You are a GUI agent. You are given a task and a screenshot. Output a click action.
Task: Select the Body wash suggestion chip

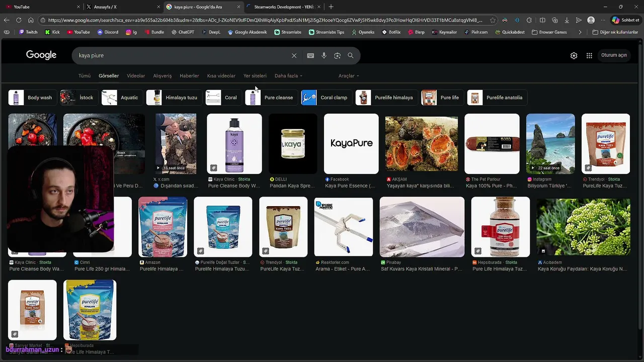click(x=32, y=98)
